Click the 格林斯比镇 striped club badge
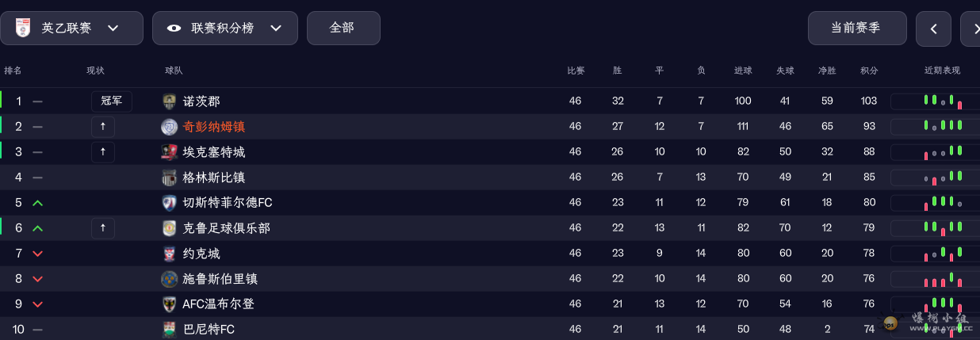 coord(169,178)
